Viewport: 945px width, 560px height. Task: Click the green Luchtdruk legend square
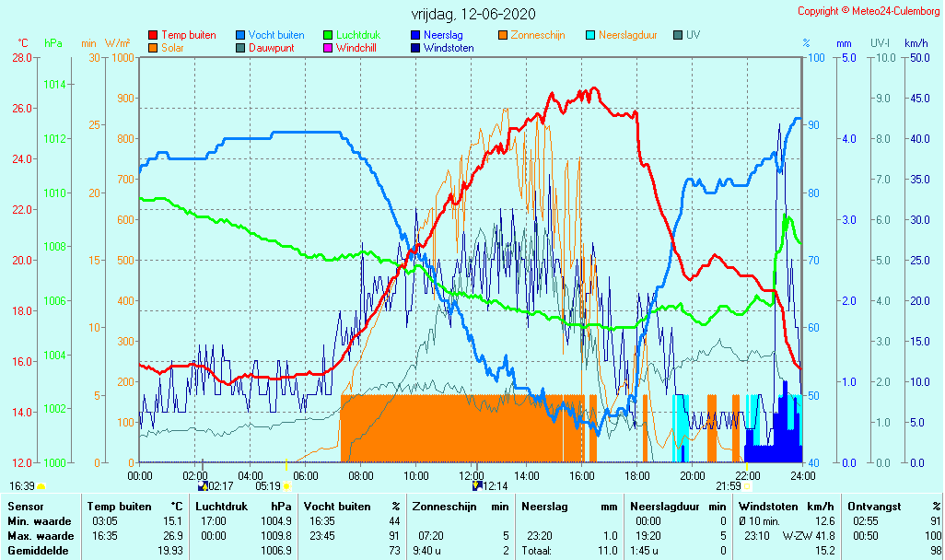327,36
